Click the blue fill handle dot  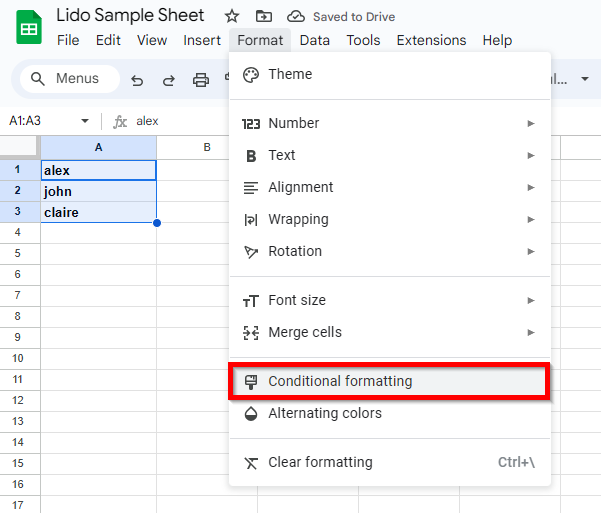click(x=156, y=223)
